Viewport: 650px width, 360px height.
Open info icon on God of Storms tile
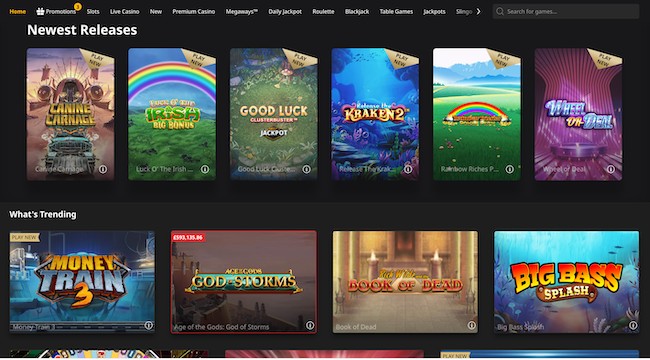[x=310, y=326]
